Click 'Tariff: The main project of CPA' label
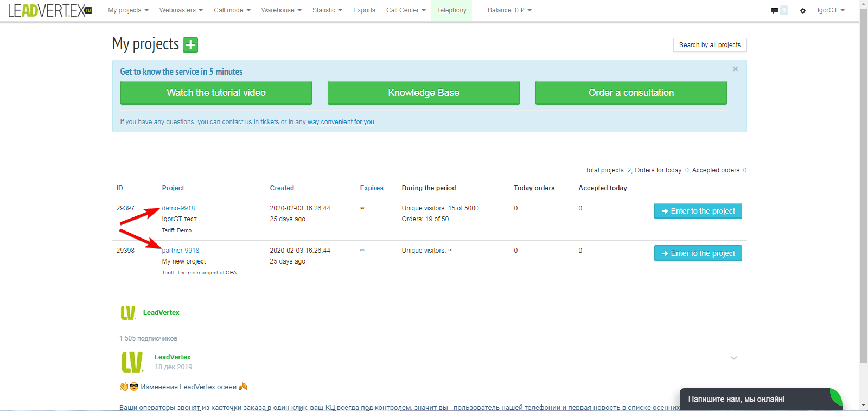The height and width of the screenshot is (411, 868). click(199, 273)
